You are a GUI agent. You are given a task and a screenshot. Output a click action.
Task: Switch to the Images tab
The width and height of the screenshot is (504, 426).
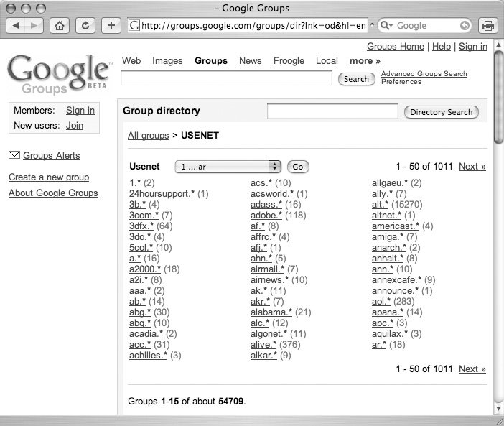(x=167, y=61)
